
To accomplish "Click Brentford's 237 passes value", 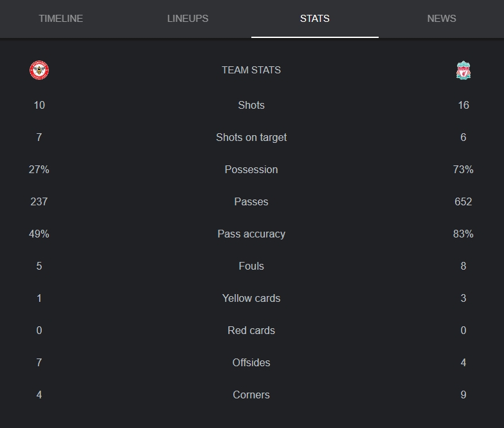I will 39,202.
